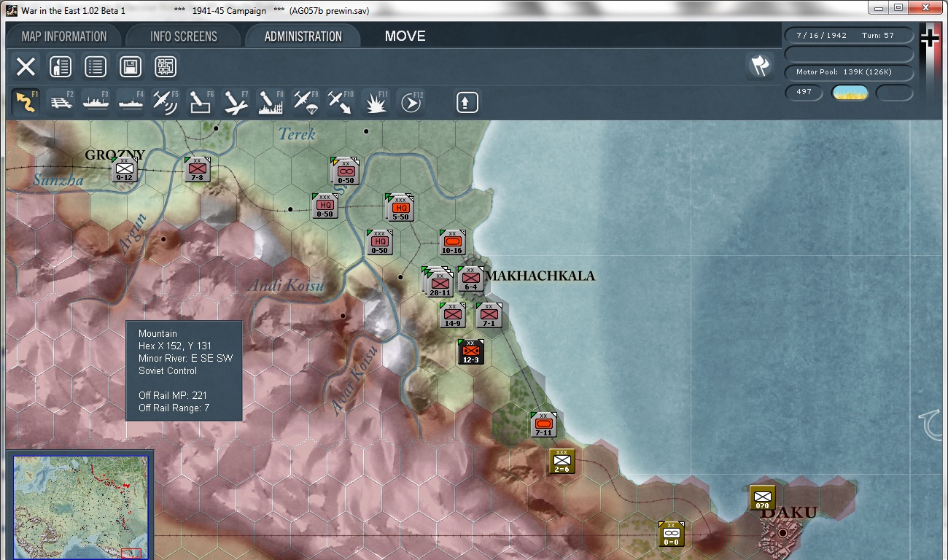Pick the 10-16 armored unit counter

[x=452, y=243]
